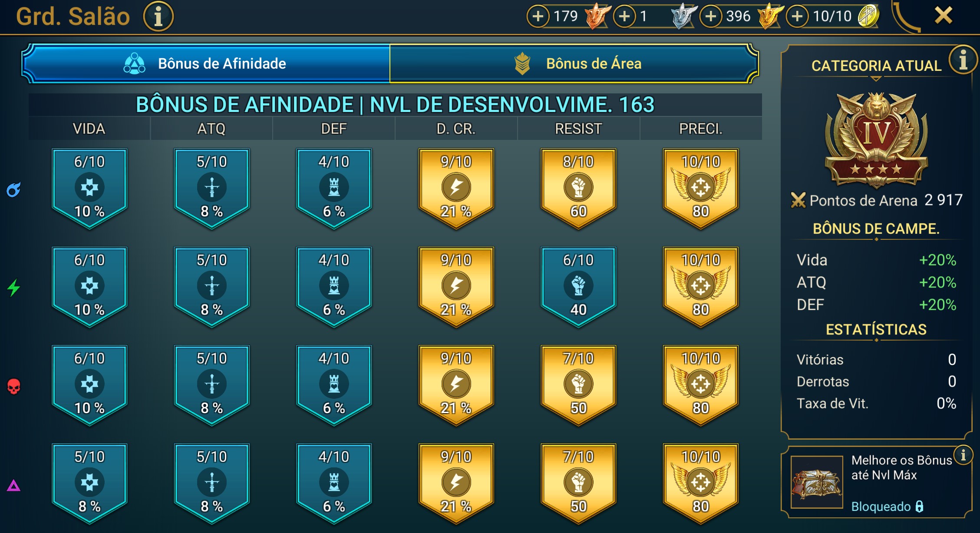Image resolution: width=980 pixels, height=533 pixels.
Task: Add bronze medals with plus button
Action: click(x=538, y=17)
